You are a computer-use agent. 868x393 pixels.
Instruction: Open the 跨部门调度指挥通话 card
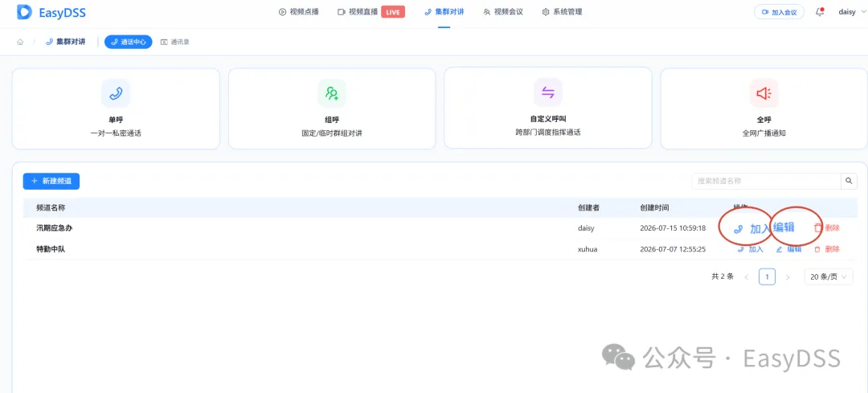(548, 108)
